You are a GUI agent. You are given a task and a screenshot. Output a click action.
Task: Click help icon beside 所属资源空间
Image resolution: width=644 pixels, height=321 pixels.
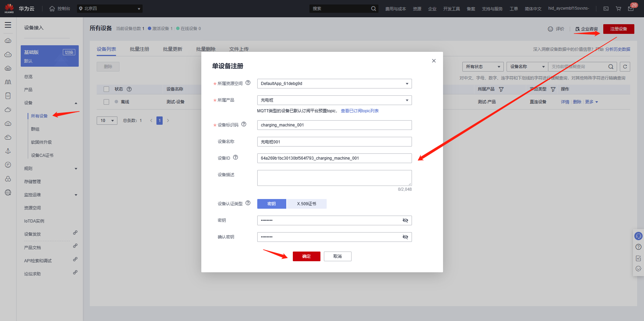(x=248, y=83)
